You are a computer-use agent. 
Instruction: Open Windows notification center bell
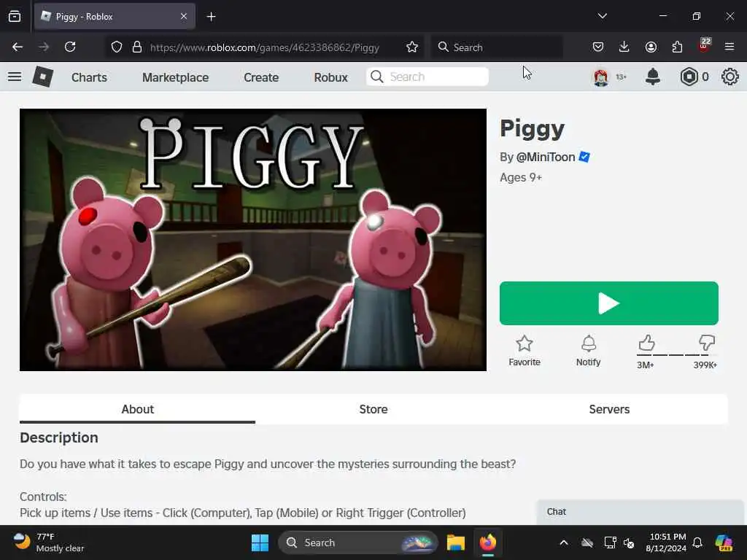click(697, 542)
